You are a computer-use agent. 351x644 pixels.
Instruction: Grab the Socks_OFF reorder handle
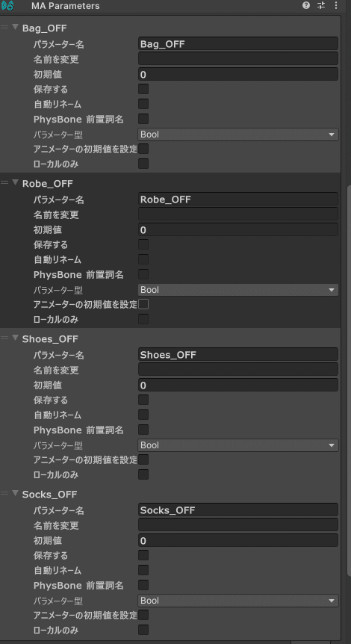(x=4, y=494)
